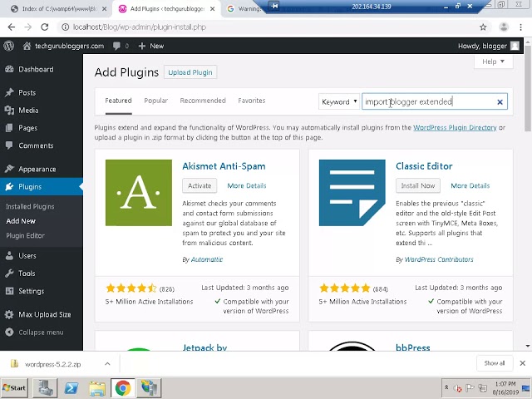Go to Installed Plugins submenu
Screen dimensions: 532x399
point(30,206)
